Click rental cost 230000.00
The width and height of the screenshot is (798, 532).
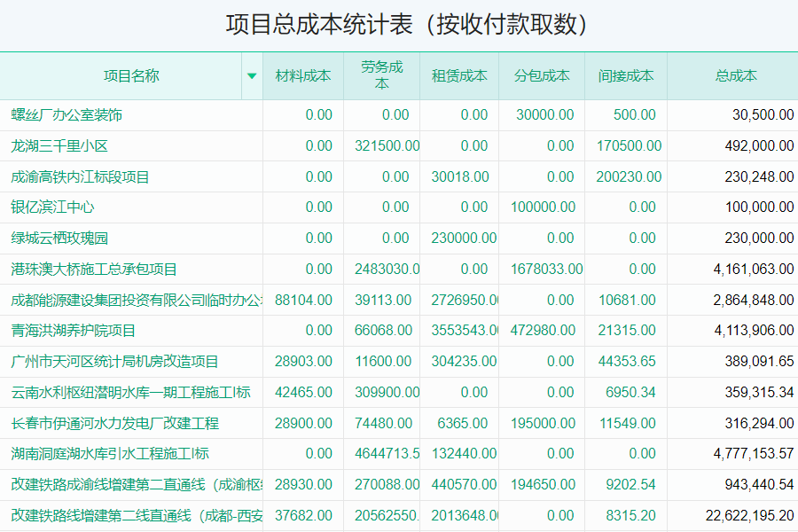[x=464, y=239]
